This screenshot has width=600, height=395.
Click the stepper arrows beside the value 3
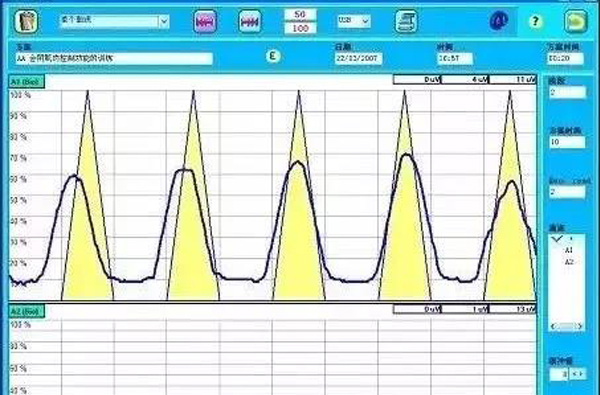pyautogui.click(x=578, y=374)
